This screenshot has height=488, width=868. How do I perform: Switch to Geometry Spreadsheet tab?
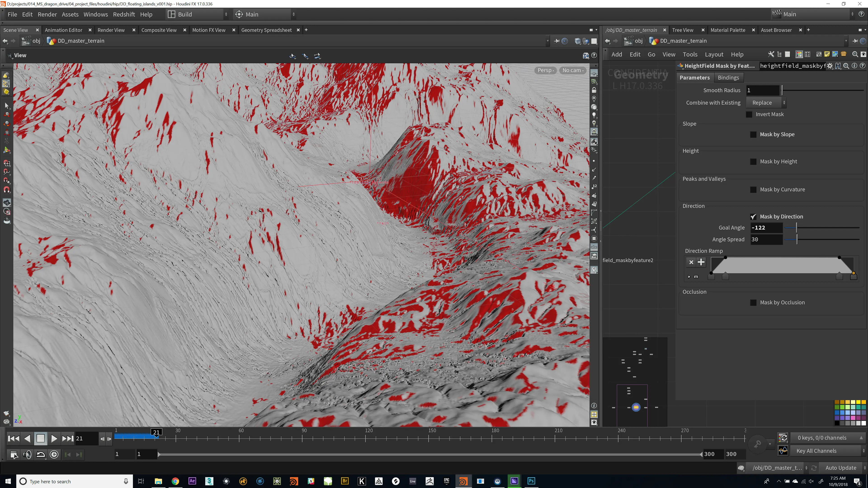click(266, 30)
